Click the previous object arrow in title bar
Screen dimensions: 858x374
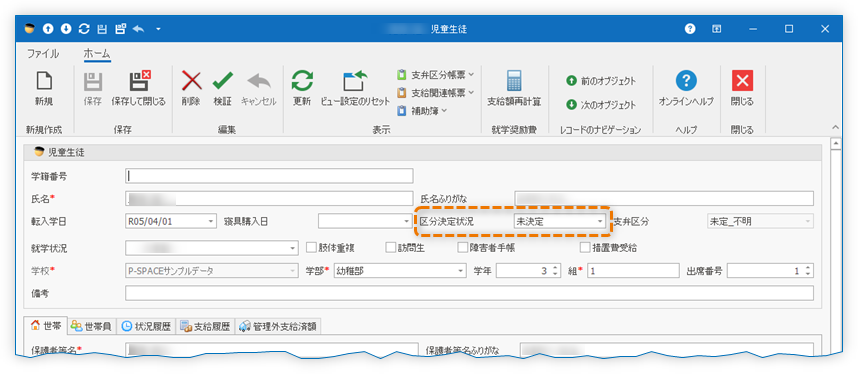click(x=48, y=29)
